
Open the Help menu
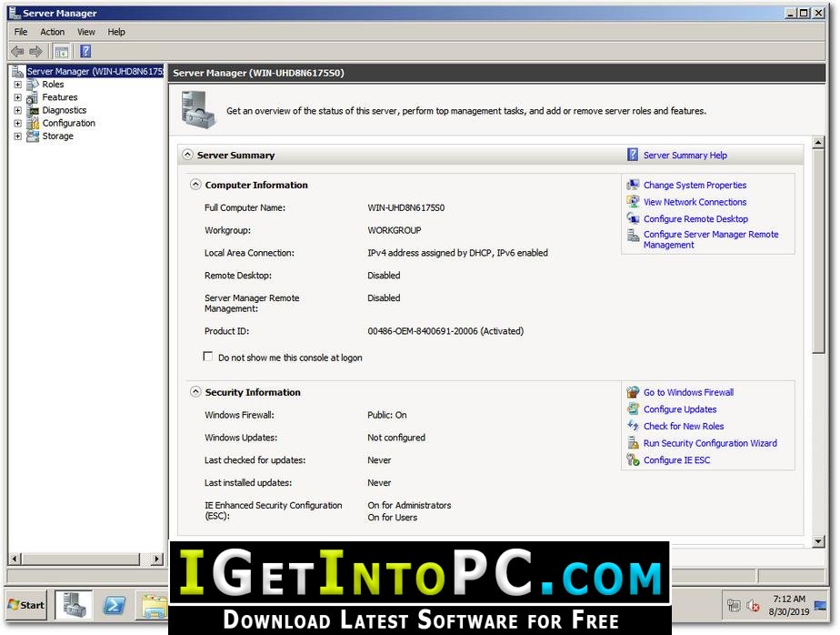click(116, 32)
